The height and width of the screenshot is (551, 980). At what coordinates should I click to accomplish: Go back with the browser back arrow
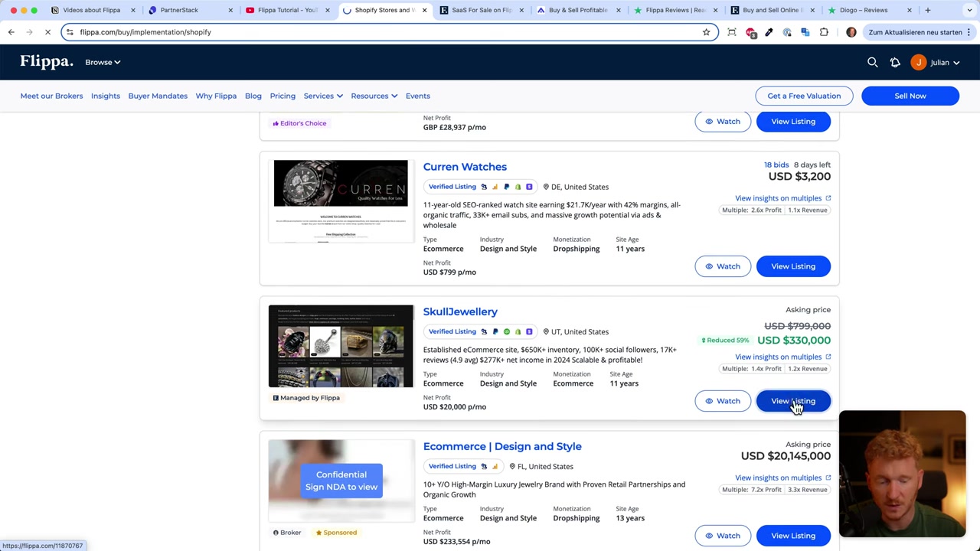pyautogui.click(x=11, y=32)
